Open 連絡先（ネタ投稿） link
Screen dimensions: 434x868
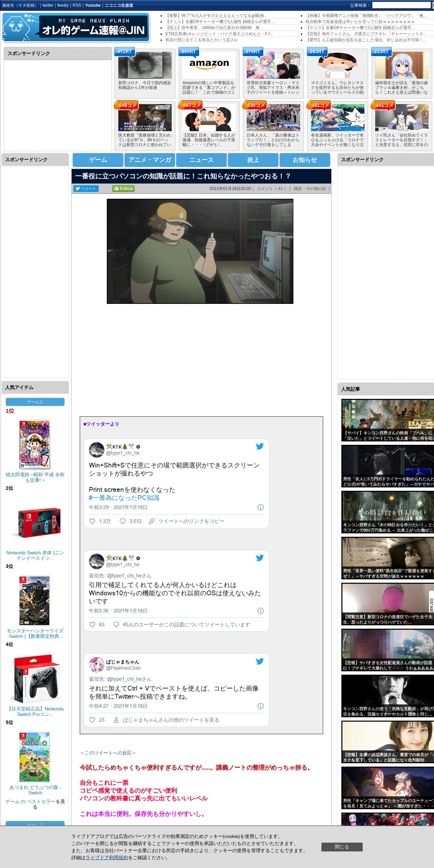pos(20,5)
